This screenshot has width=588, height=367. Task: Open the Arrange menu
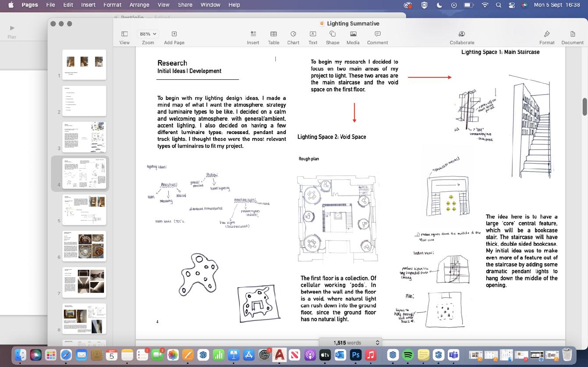139,5
